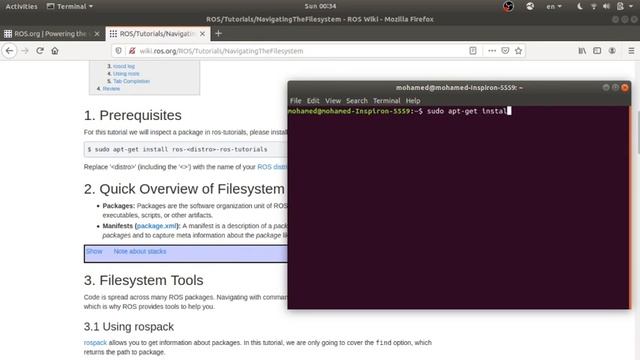This screenshot has height=360, width=640.
Task: Click the Firefox forward arrow
Action: [x=25, y=51]
